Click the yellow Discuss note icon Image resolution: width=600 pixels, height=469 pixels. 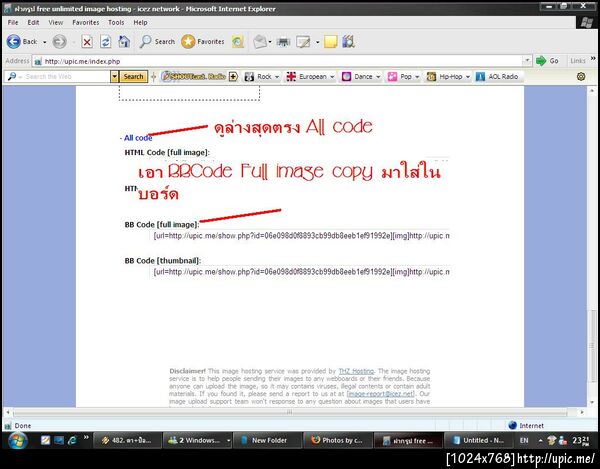tap(331, 42)
